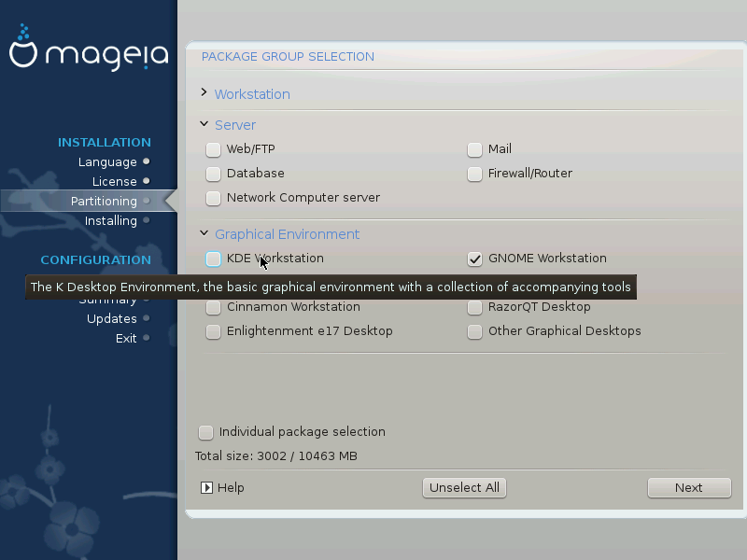The image size is (747, 560).
Task: Click the Mageia logo
Action: click(89, 48)
